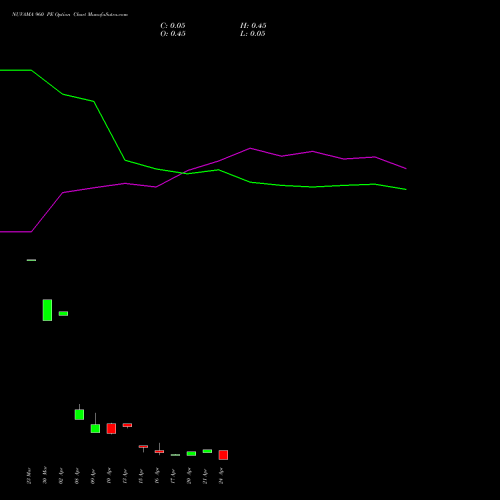Select the open value 'O: 0.45'

(x=173, y=34)
